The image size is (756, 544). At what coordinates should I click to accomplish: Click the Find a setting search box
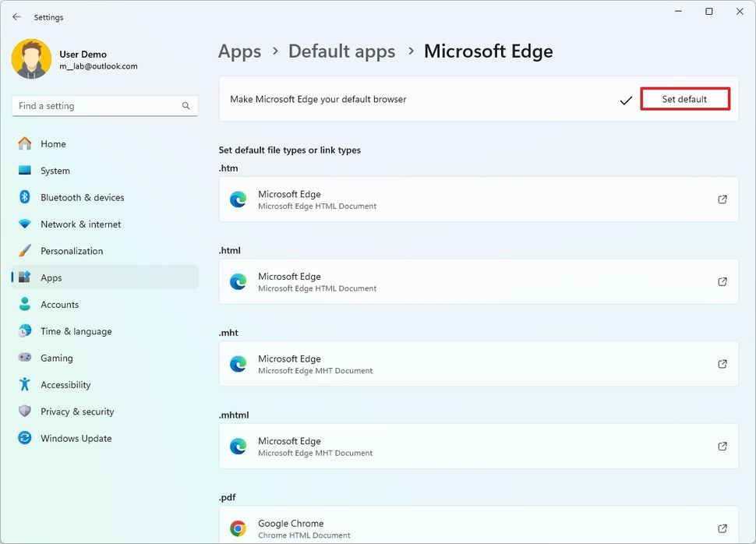97,106
